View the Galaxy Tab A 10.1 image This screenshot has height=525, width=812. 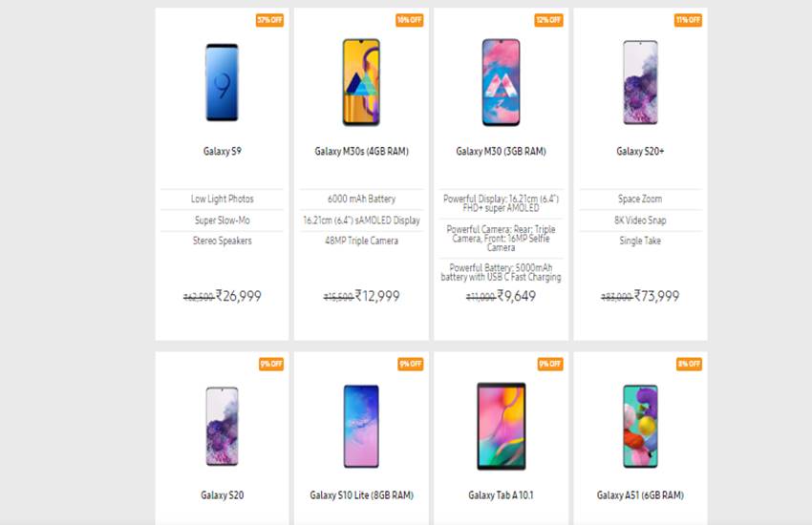[501, 427]
